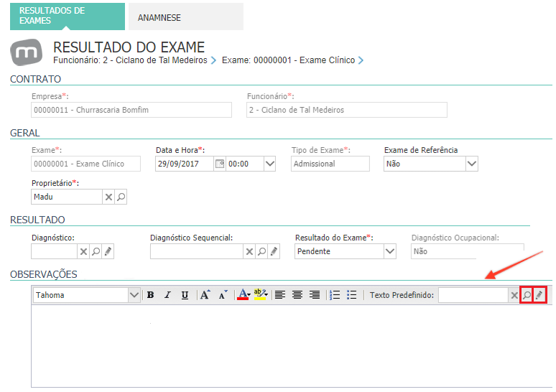The height and width of the screenshot is (392, 556).
Task: Expand the time 00:00 dropdown
Action: pos(270,164)
